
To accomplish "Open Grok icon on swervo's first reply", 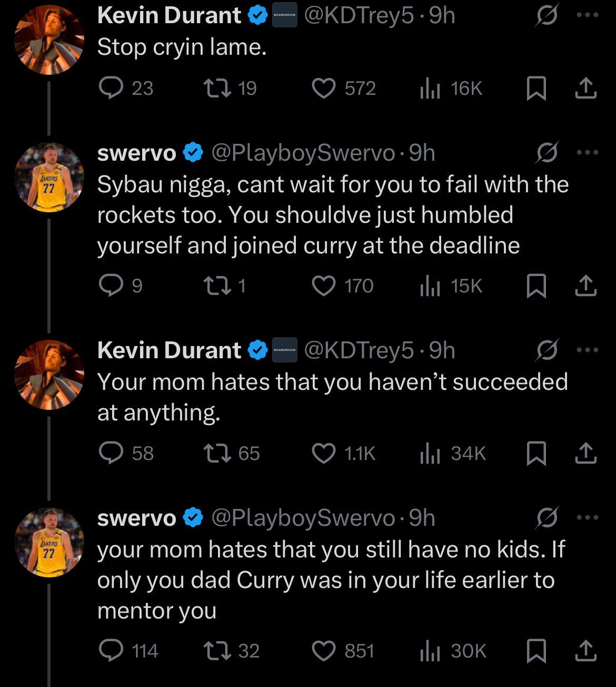I will (547, 153).
